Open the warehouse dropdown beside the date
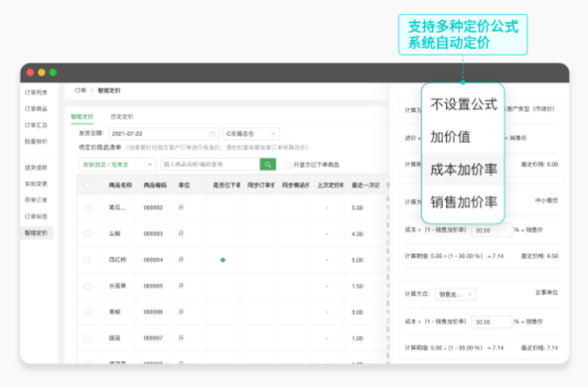The image size is (588, 387). coord(251,134)
